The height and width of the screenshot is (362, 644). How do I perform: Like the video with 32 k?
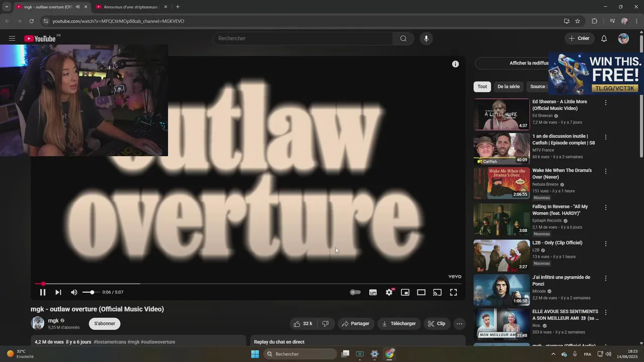303,324
